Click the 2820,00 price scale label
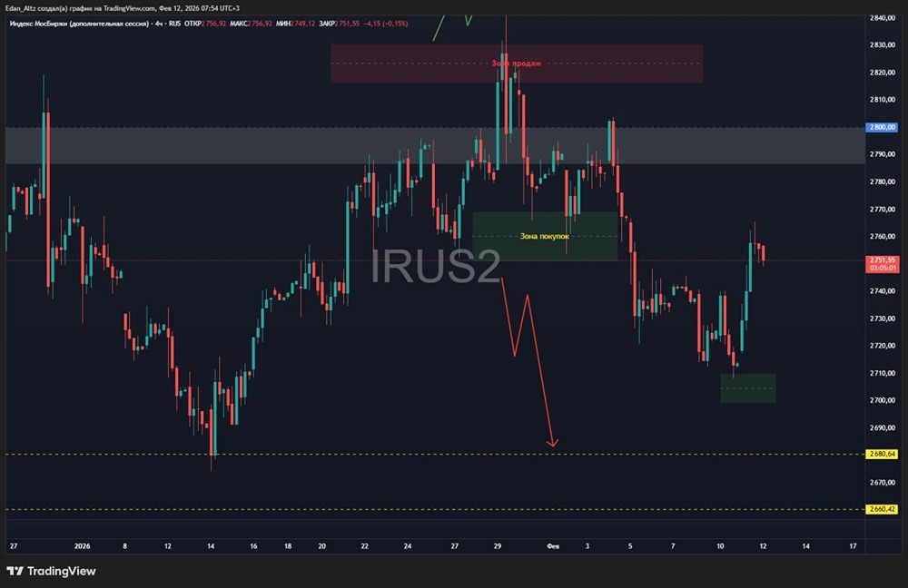Viewport: 908px width, 588px height. tap(882, 73)
